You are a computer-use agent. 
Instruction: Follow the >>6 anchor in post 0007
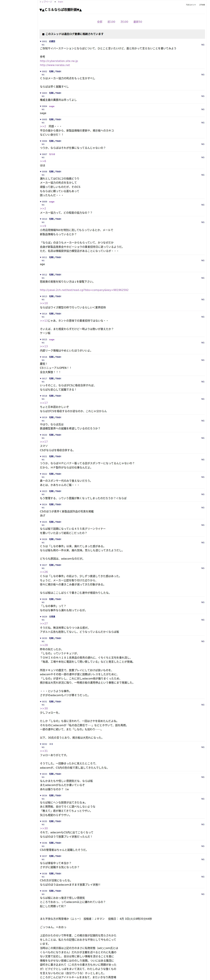(x=43, y=161)
